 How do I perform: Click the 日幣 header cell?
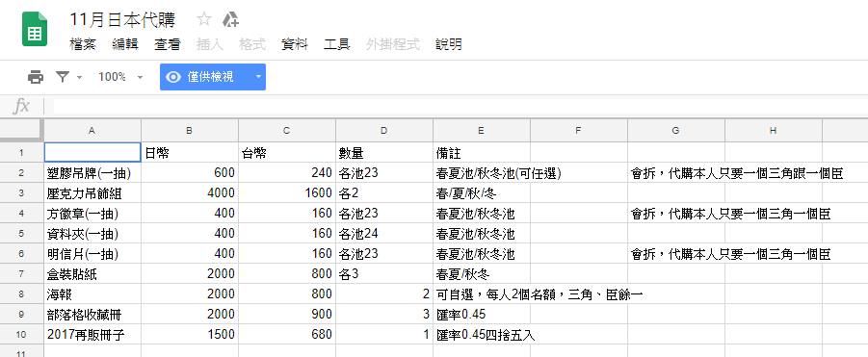pos(190,153)
